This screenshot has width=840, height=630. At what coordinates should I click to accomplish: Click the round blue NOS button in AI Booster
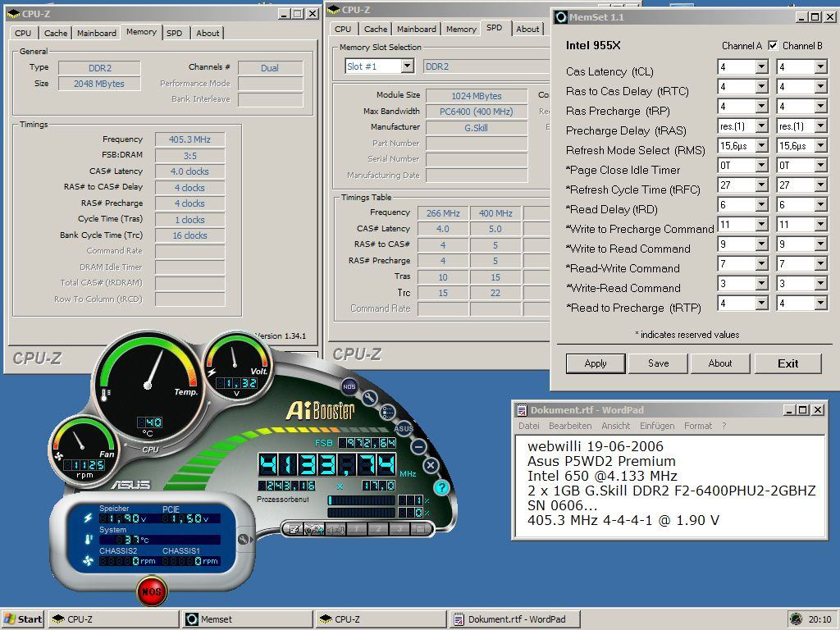tap(349, 386)
